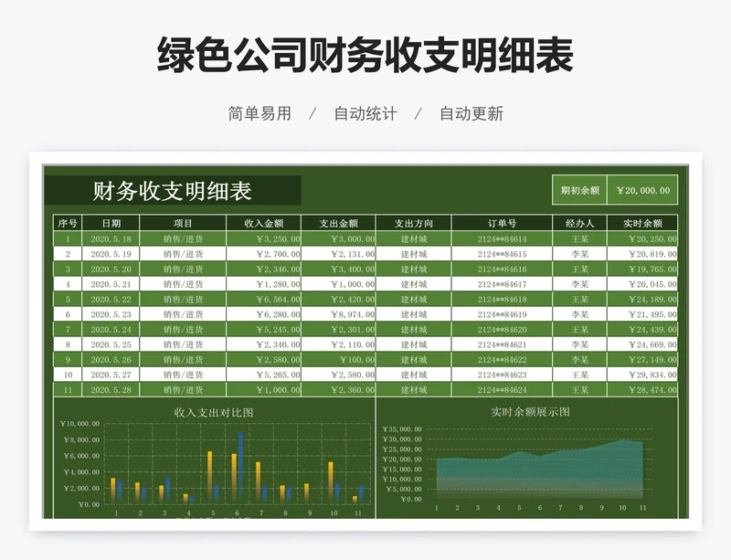Select expense cell ¥2,360.00
This screenshot has width=731, height=560.
pyautogui.click(x=338, y=390)
